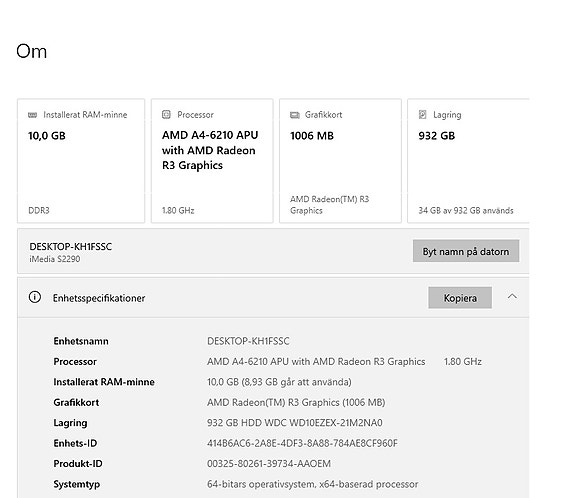The image size is (575, 498).
Task: Click the Om page heading
Action: [x=32, y=51]
